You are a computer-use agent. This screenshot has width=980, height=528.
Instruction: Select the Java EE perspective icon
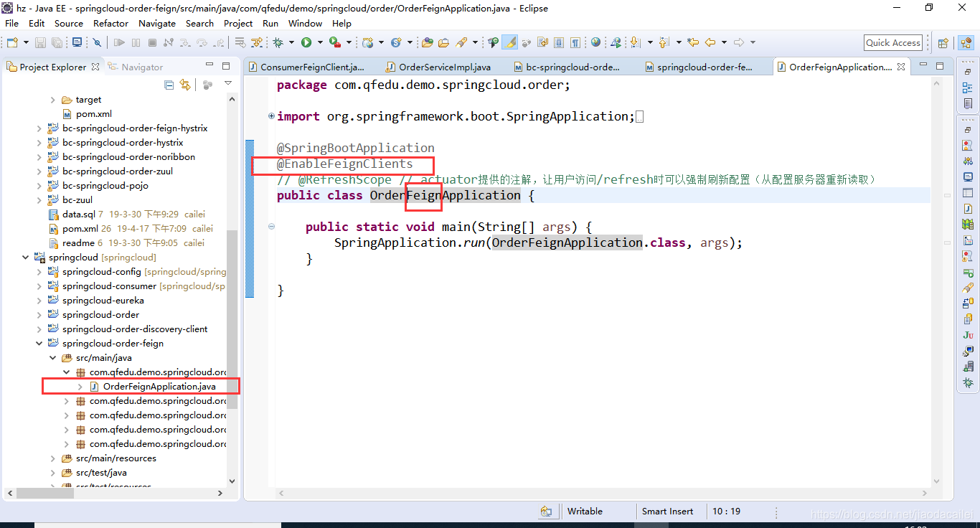[x=966, y=43]
